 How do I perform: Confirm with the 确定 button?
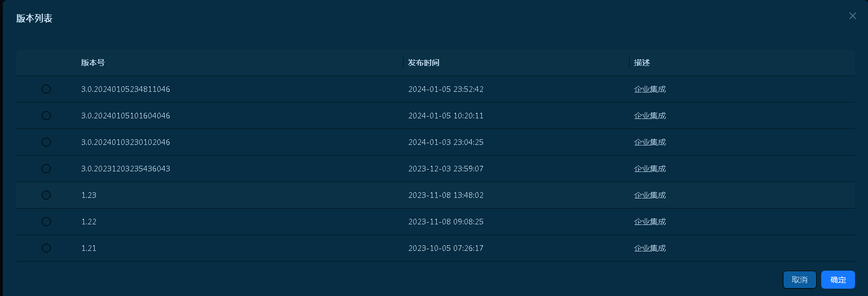(x=838, y=280)
